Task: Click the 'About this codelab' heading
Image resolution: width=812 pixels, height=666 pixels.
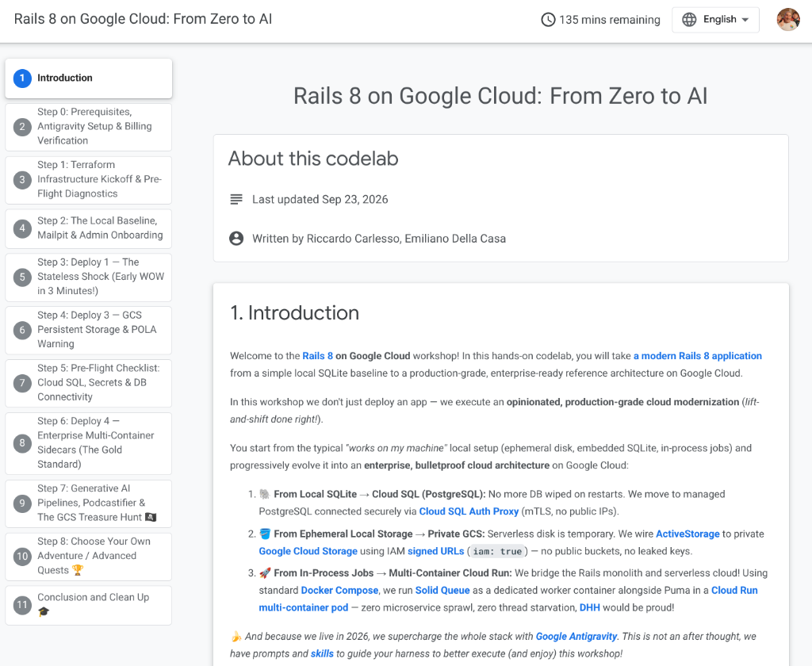Action: click(x=313, y=159)
